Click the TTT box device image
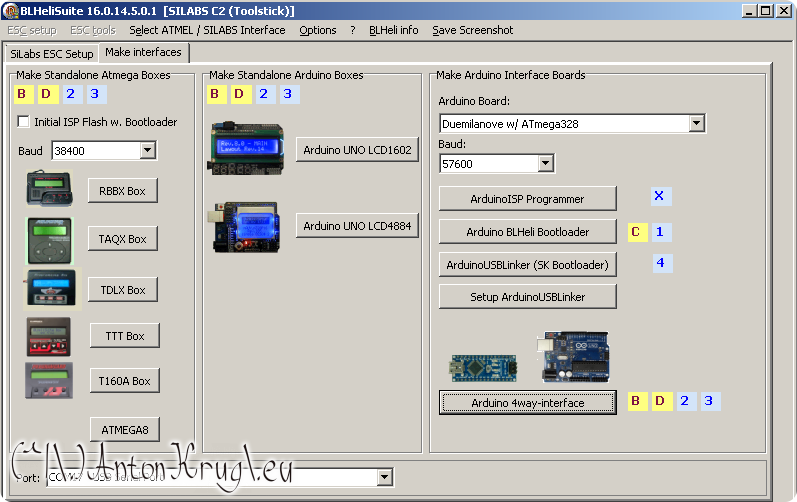The image size is (797, 502). point(48,336)
